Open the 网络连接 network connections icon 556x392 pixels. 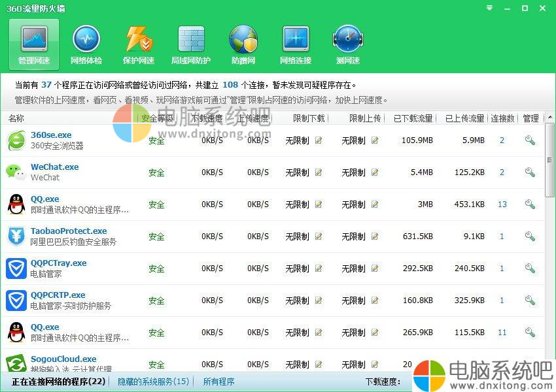(x=296, y=44)
